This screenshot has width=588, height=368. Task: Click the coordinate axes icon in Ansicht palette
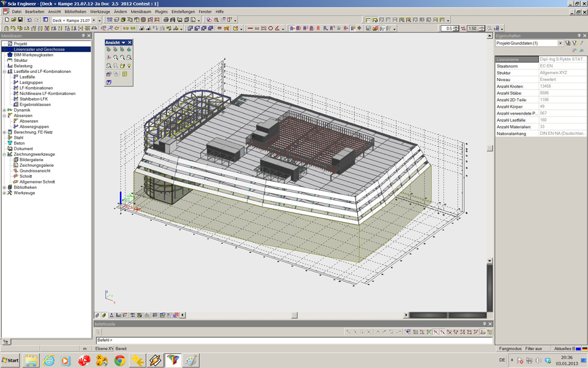tap(108, 58)
